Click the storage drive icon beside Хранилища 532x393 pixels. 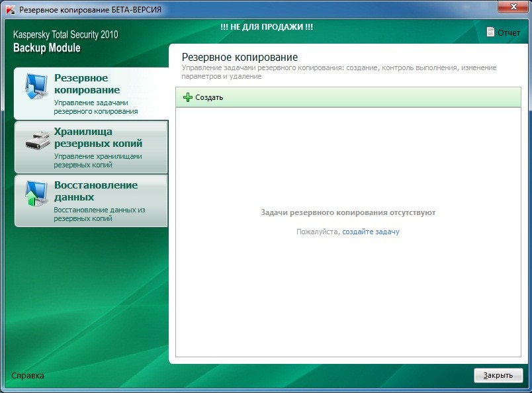click(x=38, y=140)
